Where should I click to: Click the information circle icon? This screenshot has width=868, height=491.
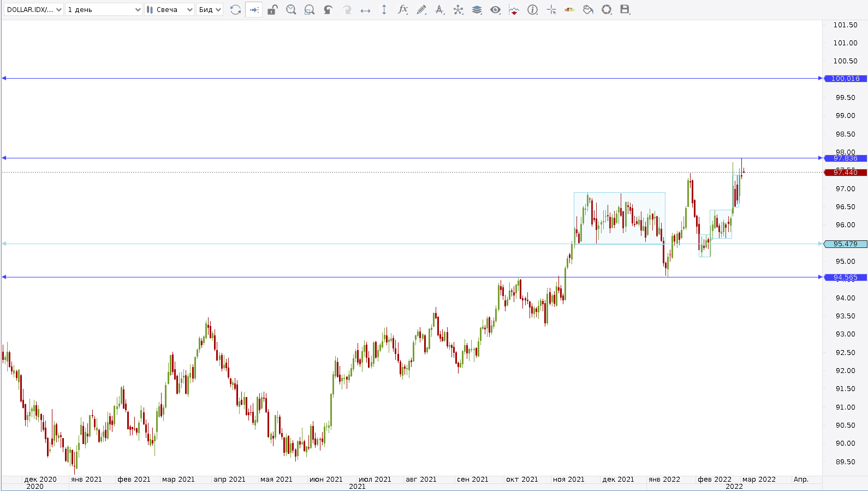(x=532, y=10)
